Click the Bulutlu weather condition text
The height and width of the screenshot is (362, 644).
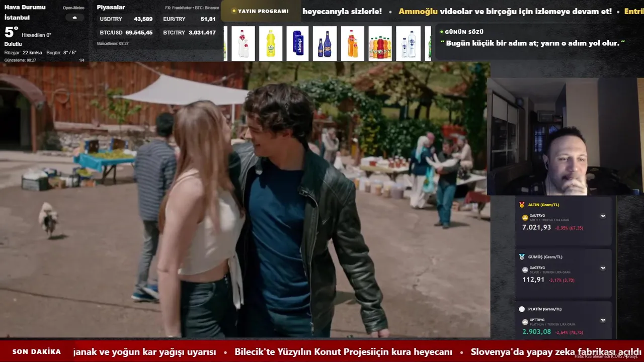pos(13,44)
